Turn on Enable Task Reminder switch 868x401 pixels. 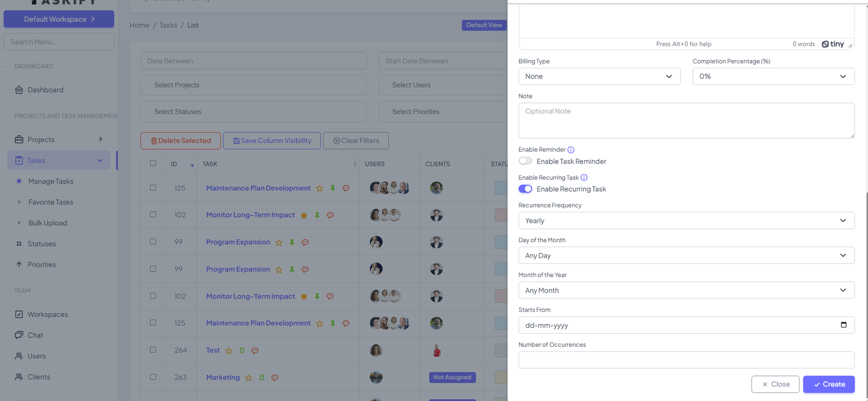[x=525, y=161]
